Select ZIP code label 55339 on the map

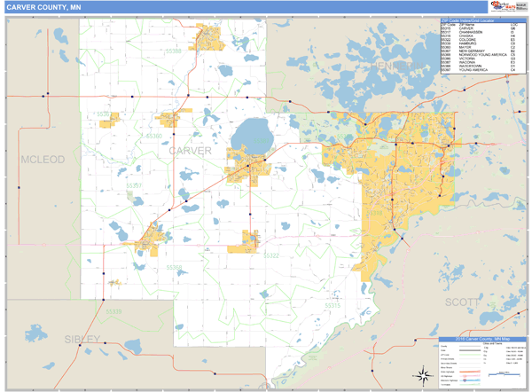coord(114,312)
